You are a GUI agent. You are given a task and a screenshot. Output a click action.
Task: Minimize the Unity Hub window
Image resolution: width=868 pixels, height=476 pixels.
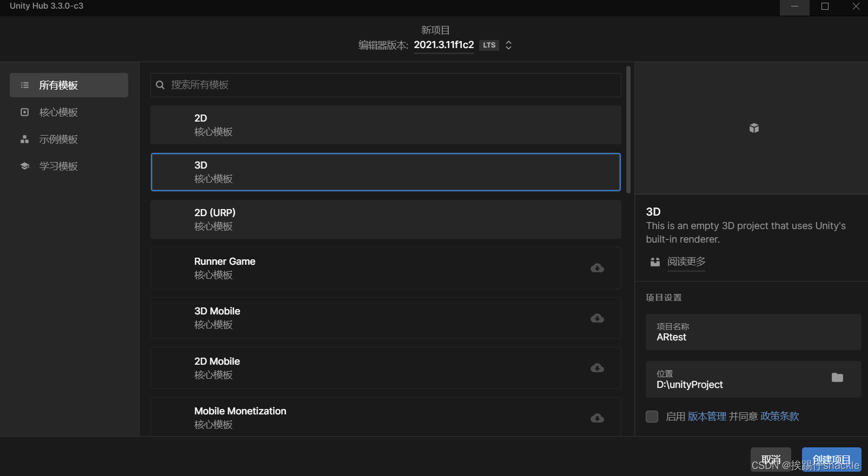tap(794, 8)
